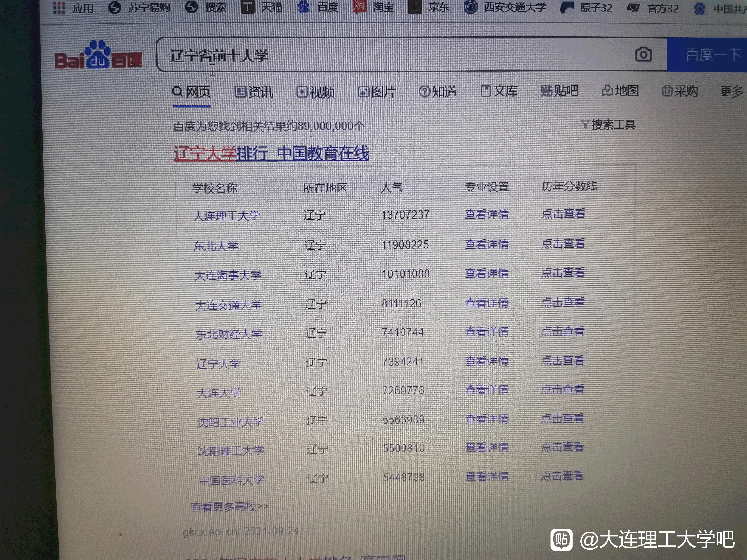Click 点击查看 for 大连理工大学
Image resolution: width=747 pixels, height=560 pixels.
click(x=563, y=213)
